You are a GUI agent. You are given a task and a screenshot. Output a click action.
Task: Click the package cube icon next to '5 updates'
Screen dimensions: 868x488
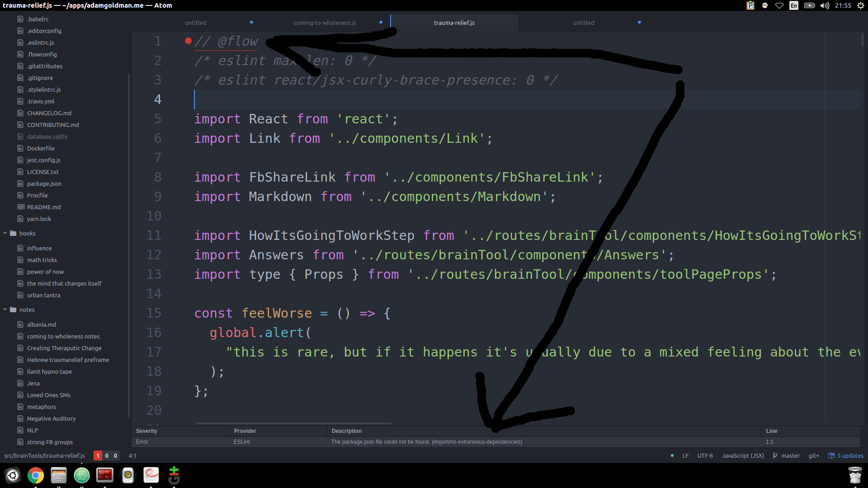click(x=831, y=455)
